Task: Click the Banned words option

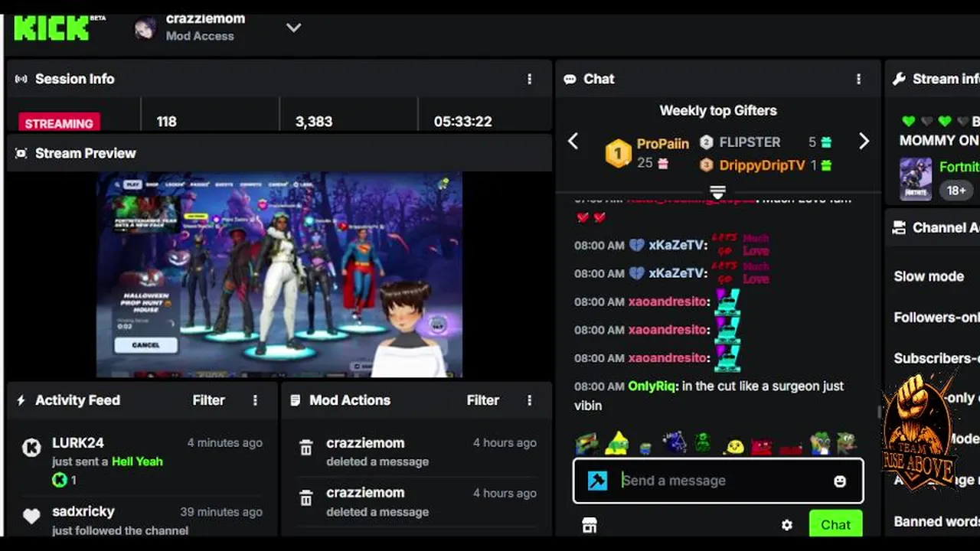Action: 936,522
